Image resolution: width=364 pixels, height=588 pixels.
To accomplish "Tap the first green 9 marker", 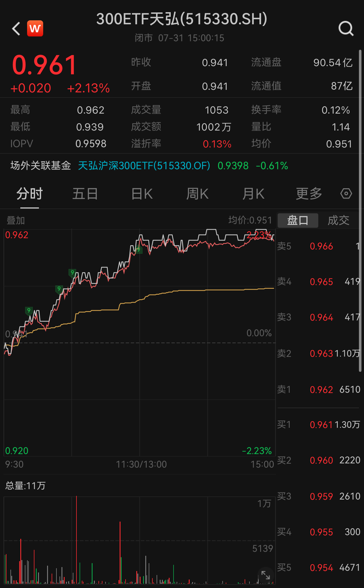I will [x=28, y=311].
